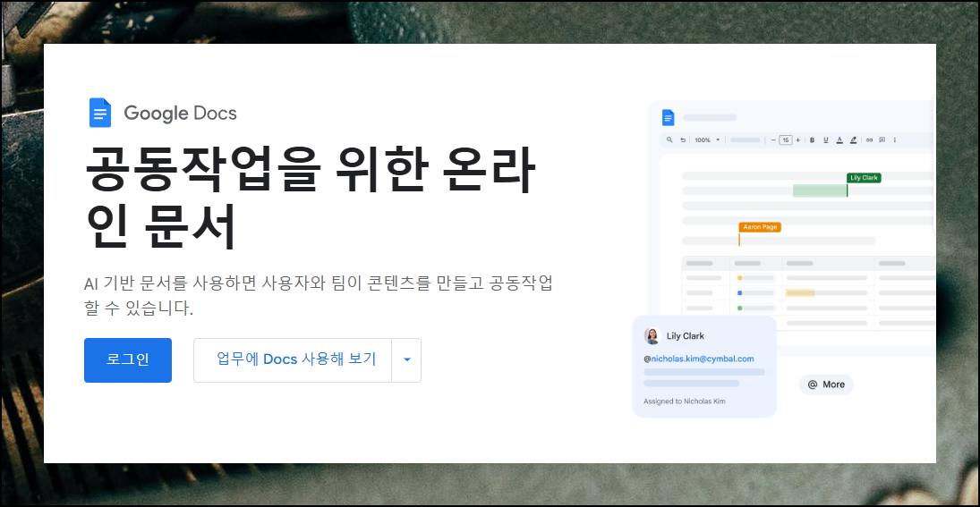
Task: Click the insert link icon
Action: tap(869, 139)
